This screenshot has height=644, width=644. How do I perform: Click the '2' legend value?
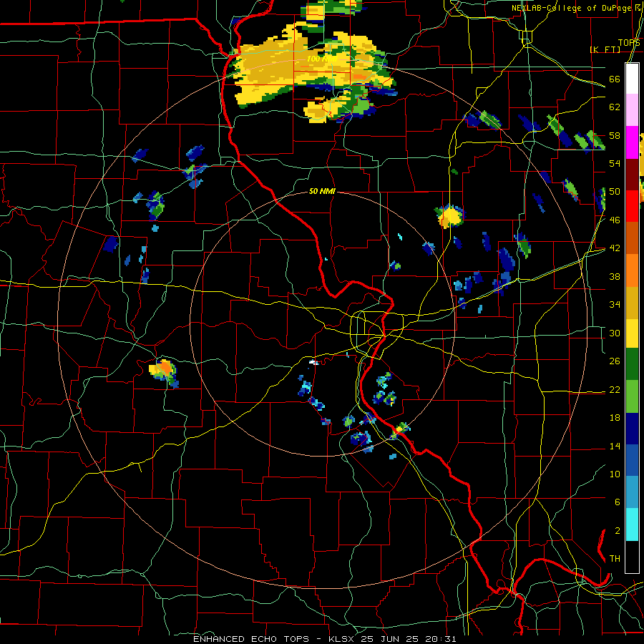(617, 531)
